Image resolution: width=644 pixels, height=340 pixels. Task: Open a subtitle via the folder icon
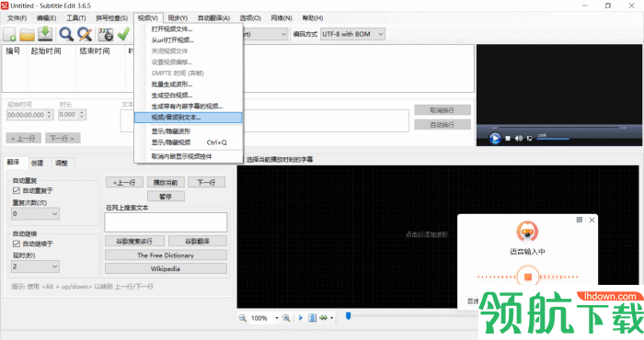[27, 34]
